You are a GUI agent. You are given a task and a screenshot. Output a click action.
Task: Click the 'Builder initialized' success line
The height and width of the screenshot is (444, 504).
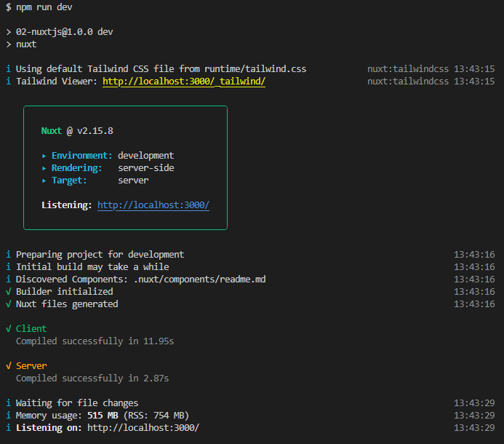click(x=64, y=291)
